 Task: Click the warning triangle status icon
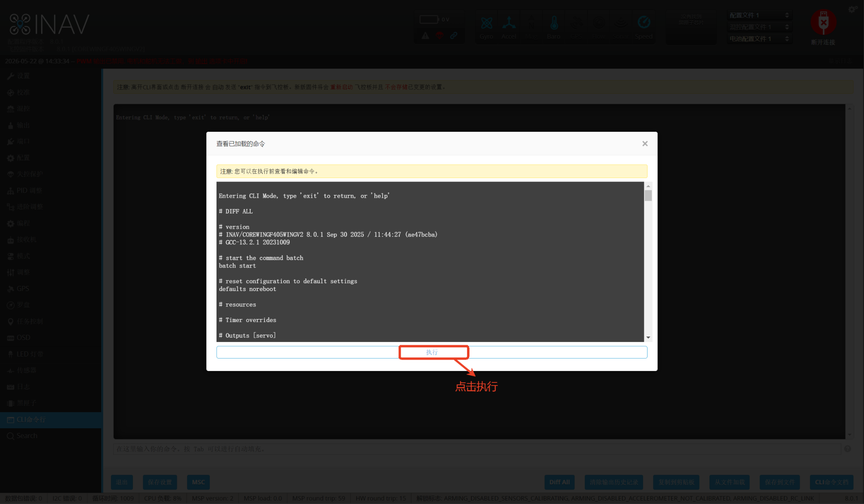[426, 36]
